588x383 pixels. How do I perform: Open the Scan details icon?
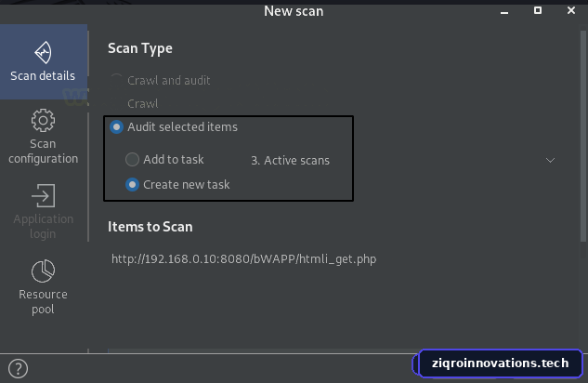pyautogui.click(x=43, y=52)
